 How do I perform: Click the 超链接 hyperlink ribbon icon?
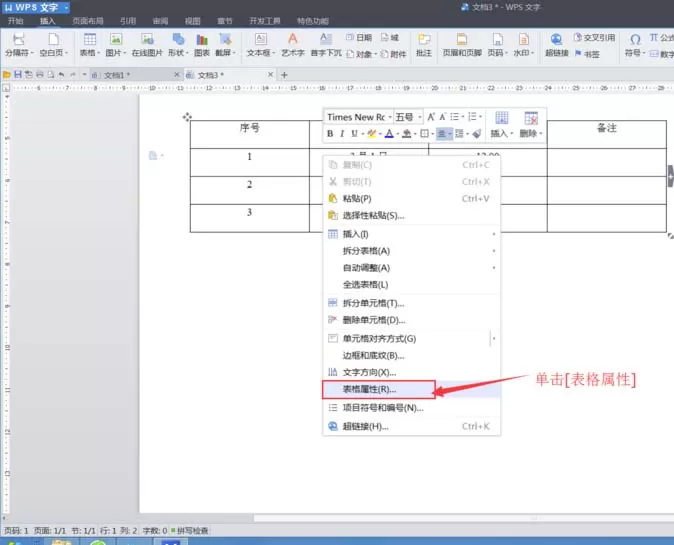click(x=557, y=45)
